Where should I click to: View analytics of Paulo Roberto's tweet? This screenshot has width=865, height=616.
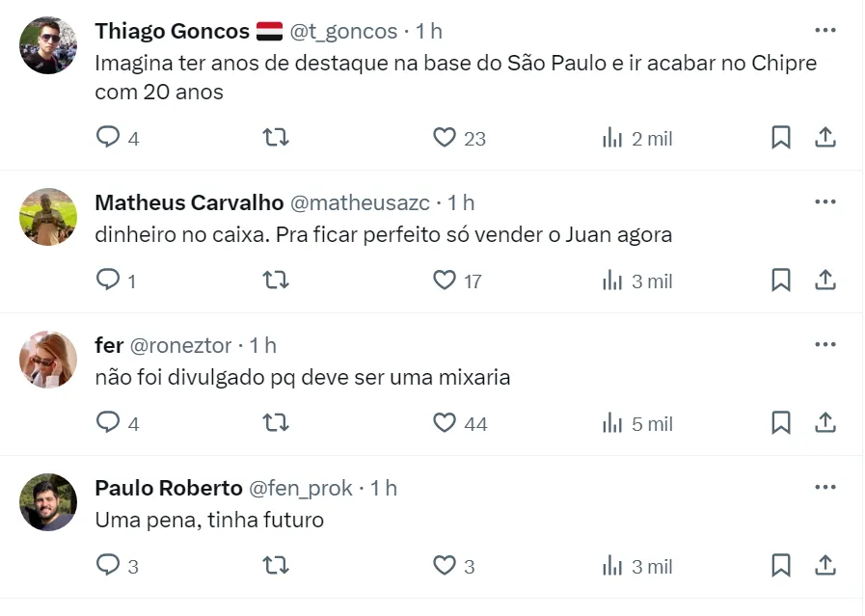point(612,566)
